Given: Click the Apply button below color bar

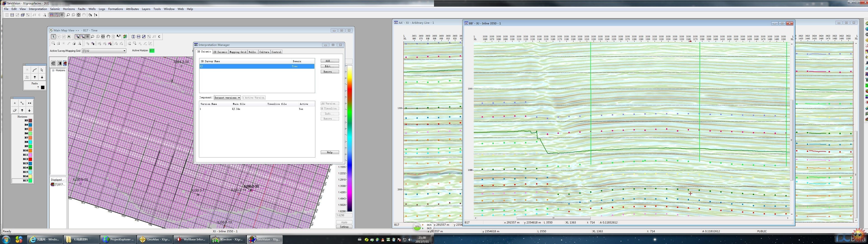Looking at the screenshot, I should click(x=344, y=222).
